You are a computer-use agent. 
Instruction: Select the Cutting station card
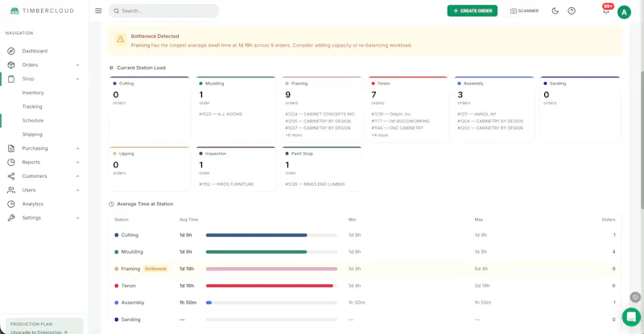pos(150,109)
